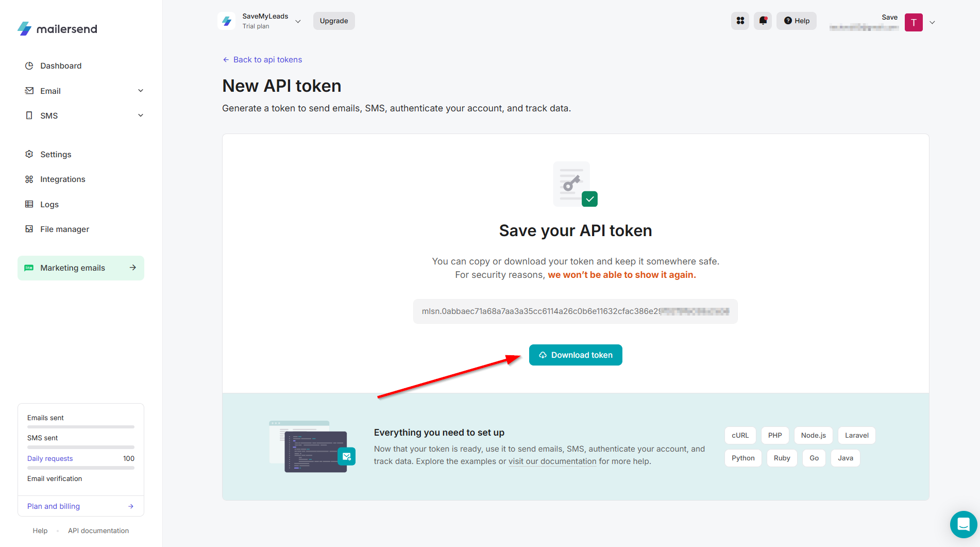This screenshot has height=547, width=980.
Task: Click the Dashboard sidebar icon
Action: [29, 66]
